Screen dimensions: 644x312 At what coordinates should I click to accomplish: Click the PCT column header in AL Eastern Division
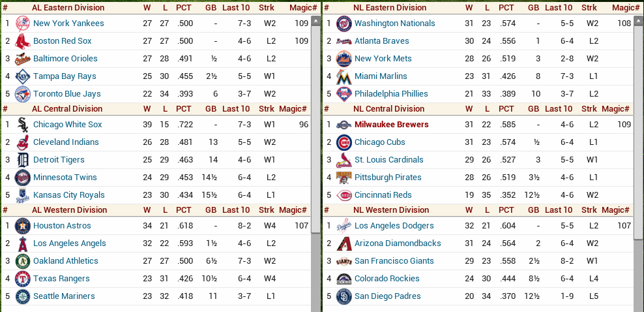tap(184, 8)
